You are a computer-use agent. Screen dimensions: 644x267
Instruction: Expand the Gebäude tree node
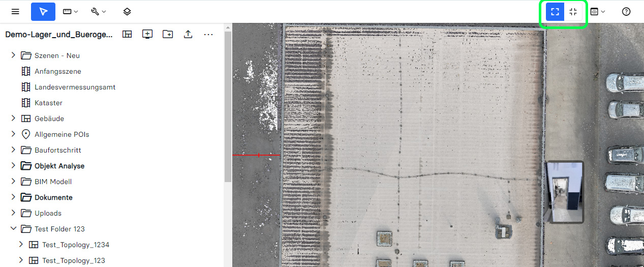[14, 118]
